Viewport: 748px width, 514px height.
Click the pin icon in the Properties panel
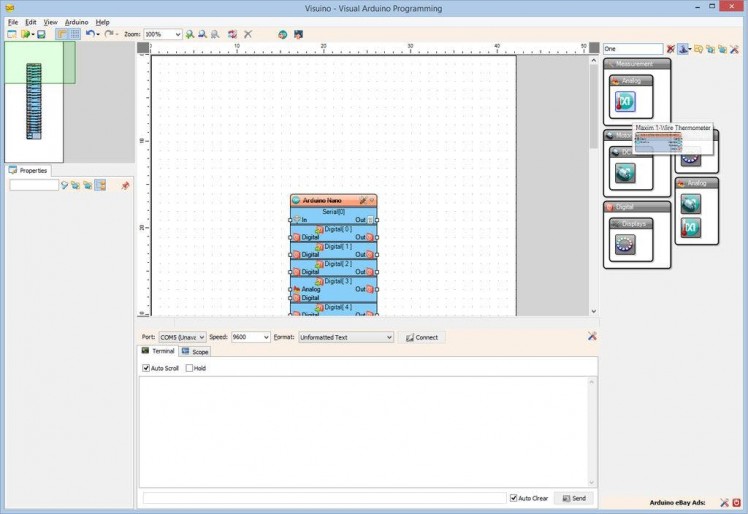point(125,186)
